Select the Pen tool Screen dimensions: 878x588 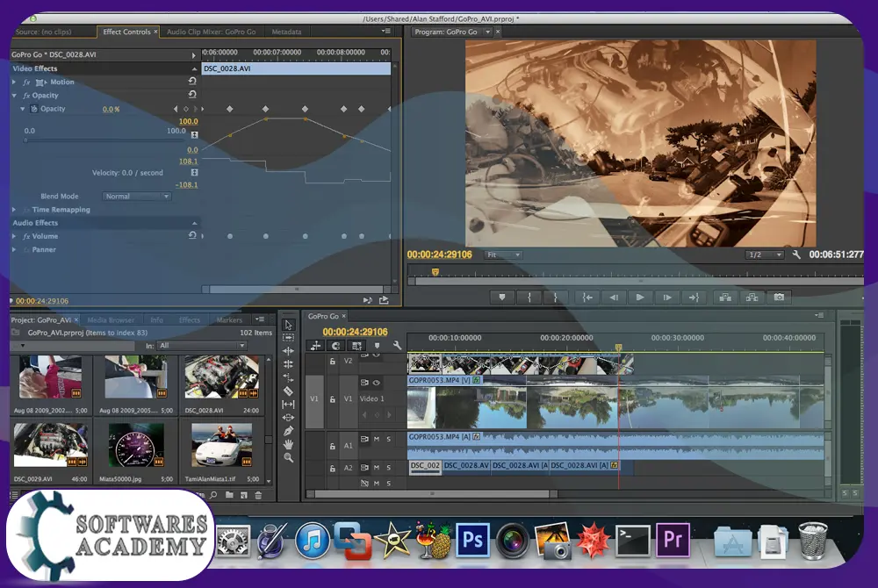(x=288, y=431)
